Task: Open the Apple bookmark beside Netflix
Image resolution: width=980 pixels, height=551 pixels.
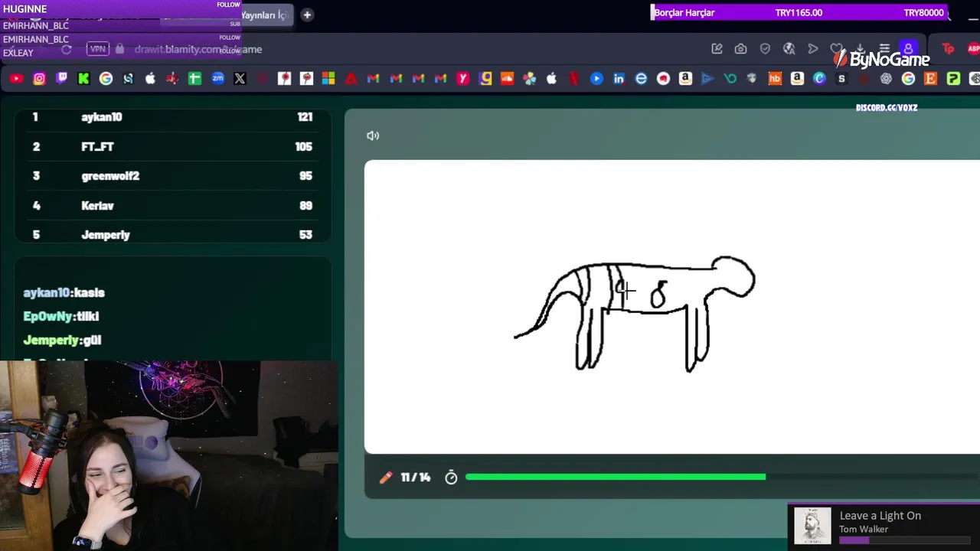Action: pyautogui.click(x=551, y=78)
